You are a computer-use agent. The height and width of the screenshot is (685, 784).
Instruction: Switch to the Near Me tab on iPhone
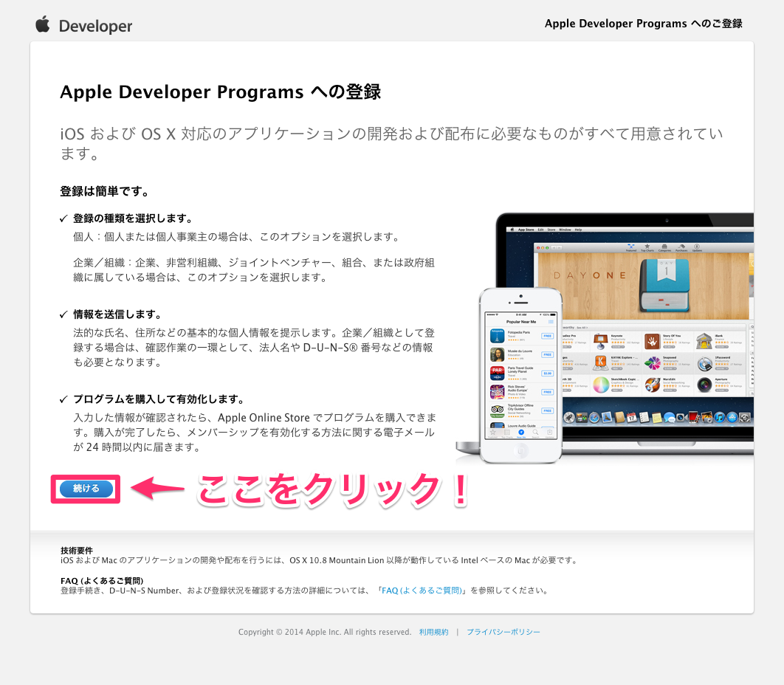(x=520, y=433)
